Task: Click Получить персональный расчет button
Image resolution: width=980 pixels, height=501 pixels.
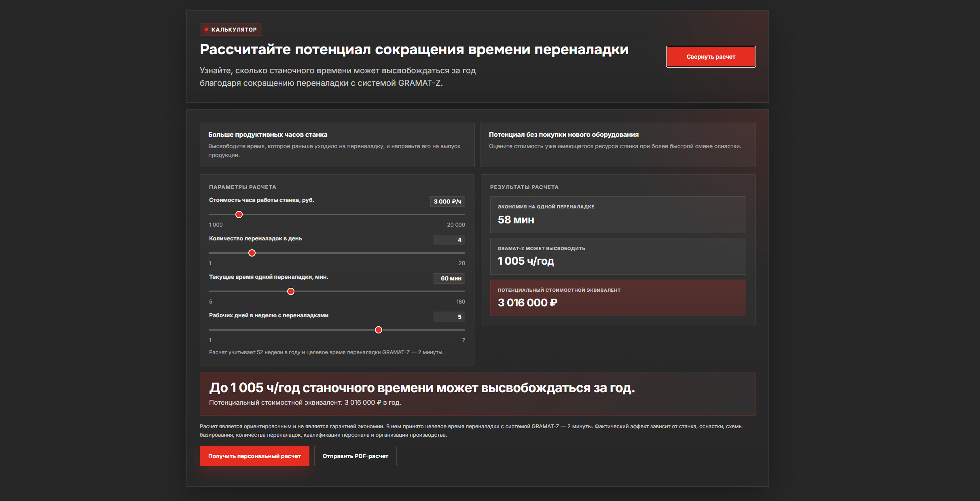Action: pyautogui.click(x=254, y=456)
